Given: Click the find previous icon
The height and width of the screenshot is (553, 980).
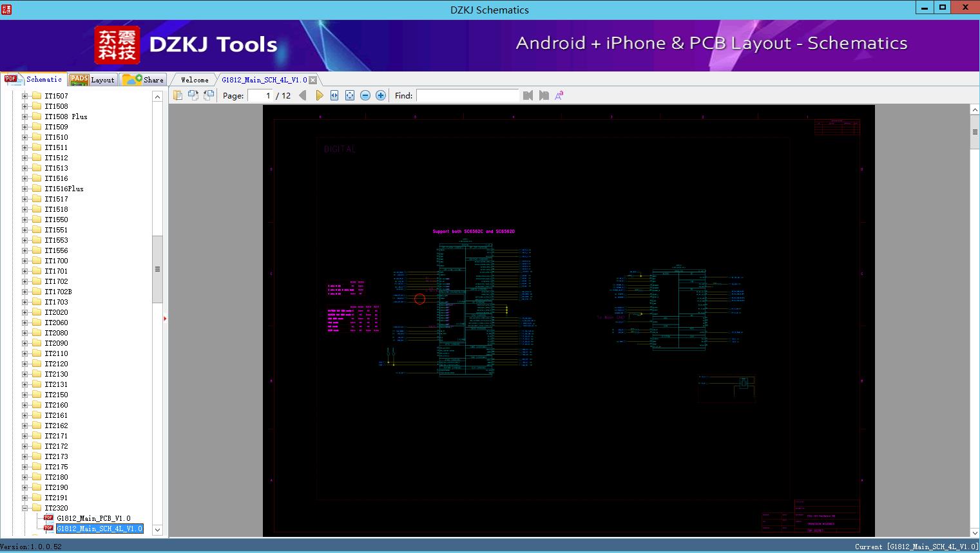Looking at the screenshot, I should click(x=528, y=95).
